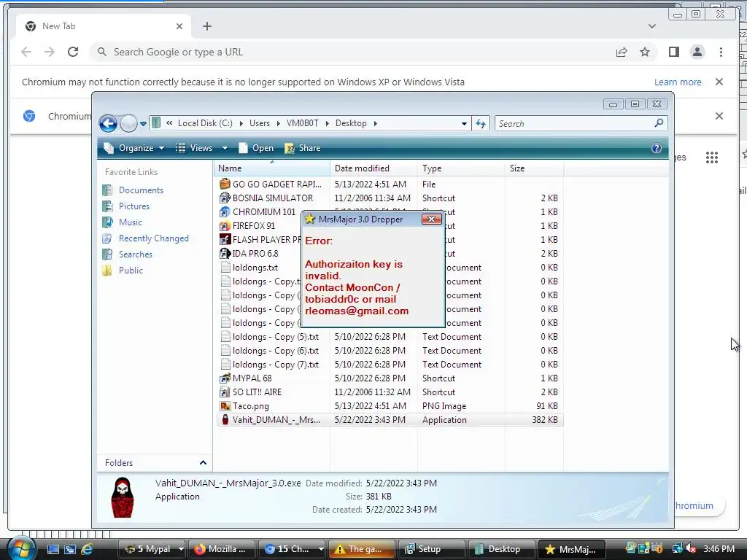Open Pictures in Favorite Links

[x=134, y=206]
